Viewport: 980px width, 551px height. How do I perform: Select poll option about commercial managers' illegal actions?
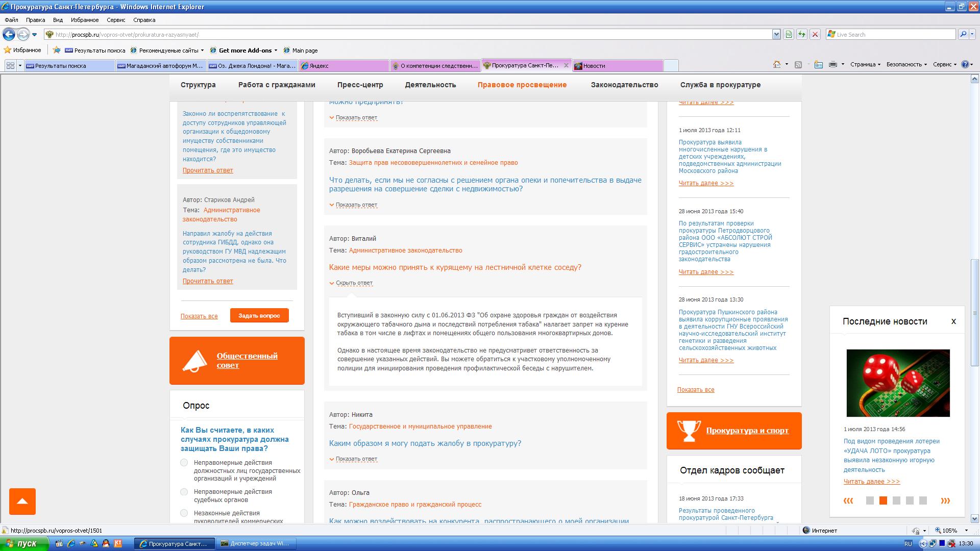click(x=184, y=513)
